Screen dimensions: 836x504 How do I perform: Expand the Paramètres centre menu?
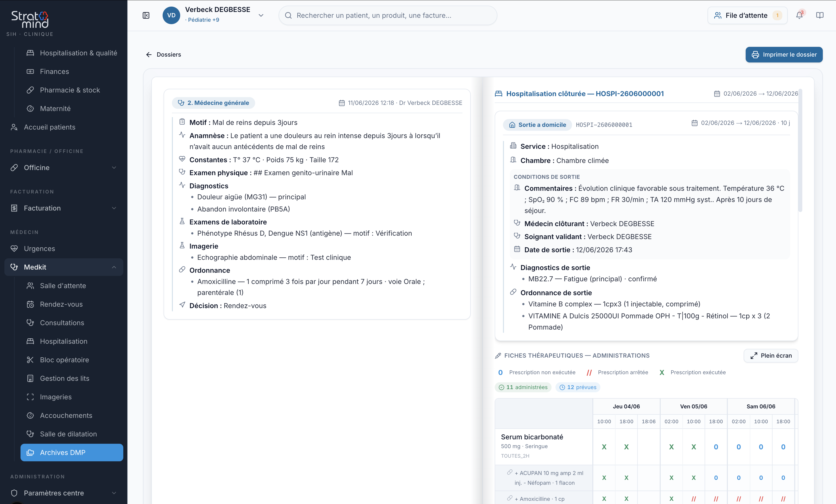point(114,493)
